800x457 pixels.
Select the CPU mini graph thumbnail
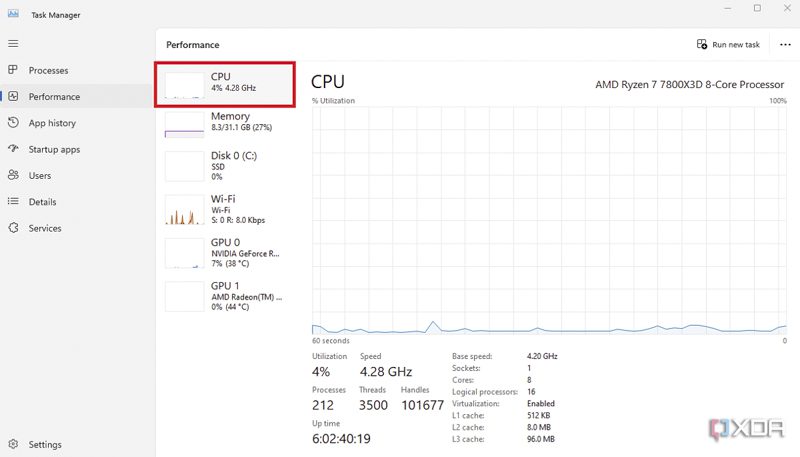(x=185, y=85)
